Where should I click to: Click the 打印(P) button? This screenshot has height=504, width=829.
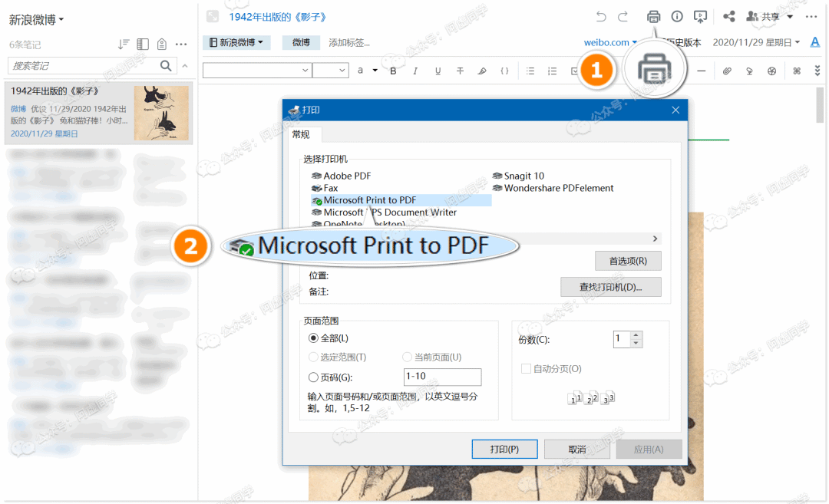(504, 449)
